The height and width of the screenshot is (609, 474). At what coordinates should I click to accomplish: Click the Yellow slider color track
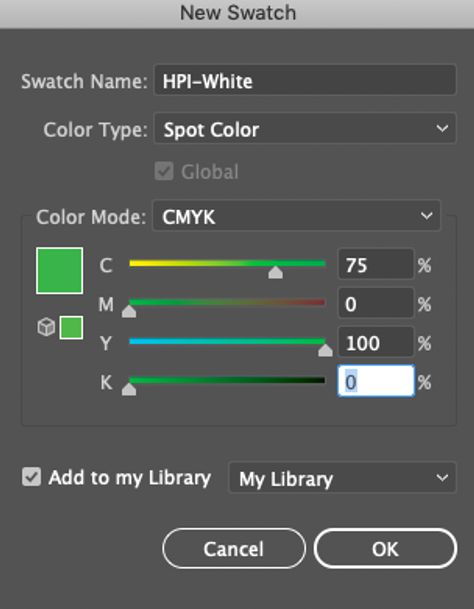point(227,341)
